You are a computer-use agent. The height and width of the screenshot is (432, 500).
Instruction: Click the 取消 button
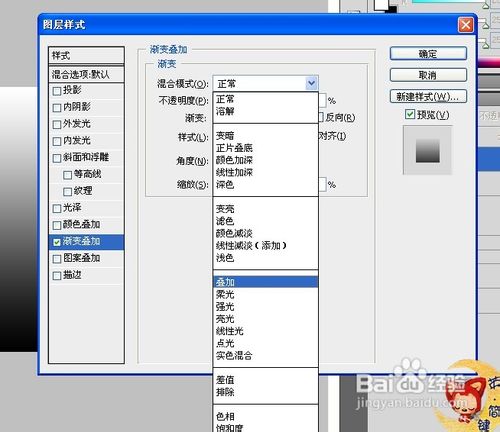pos(428,75)
